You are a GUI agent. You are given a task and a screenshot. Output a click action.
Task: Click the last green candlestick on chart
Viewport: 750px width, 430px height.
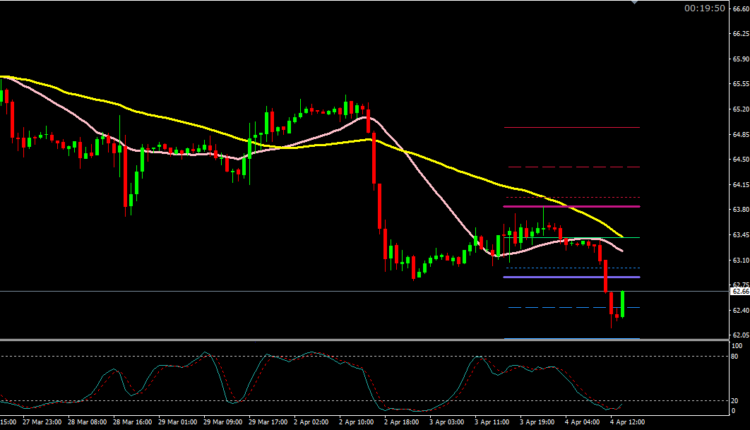(622, 303)
